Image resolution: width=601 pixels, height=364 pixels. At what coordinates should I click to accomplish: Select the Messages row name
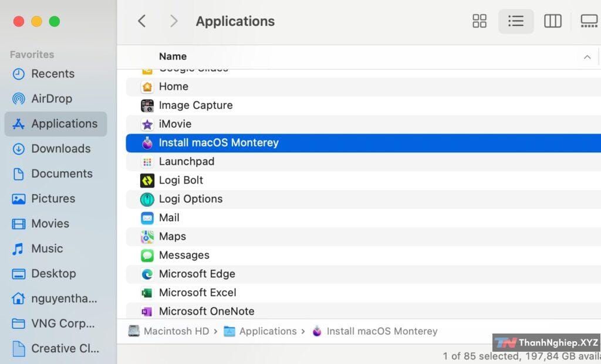click(x=184, y=256)
